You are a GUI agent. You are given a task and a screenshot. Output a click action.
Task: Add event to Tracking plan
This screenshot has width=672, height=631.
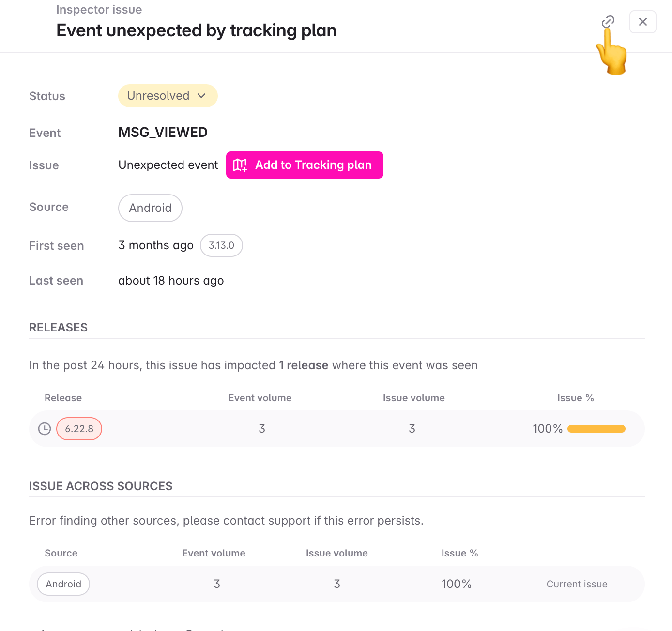305,165
